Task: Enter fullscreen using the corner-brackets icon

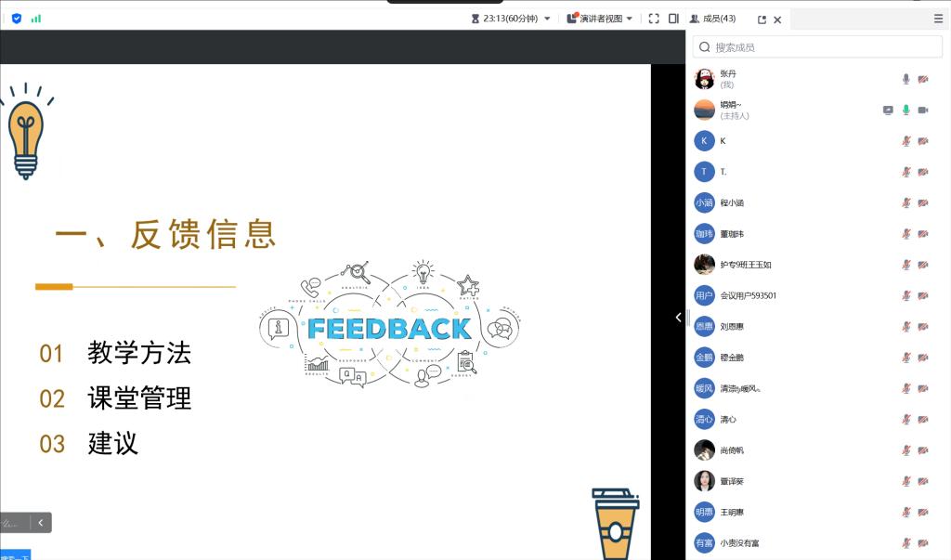Action: [x=654, y=18]
